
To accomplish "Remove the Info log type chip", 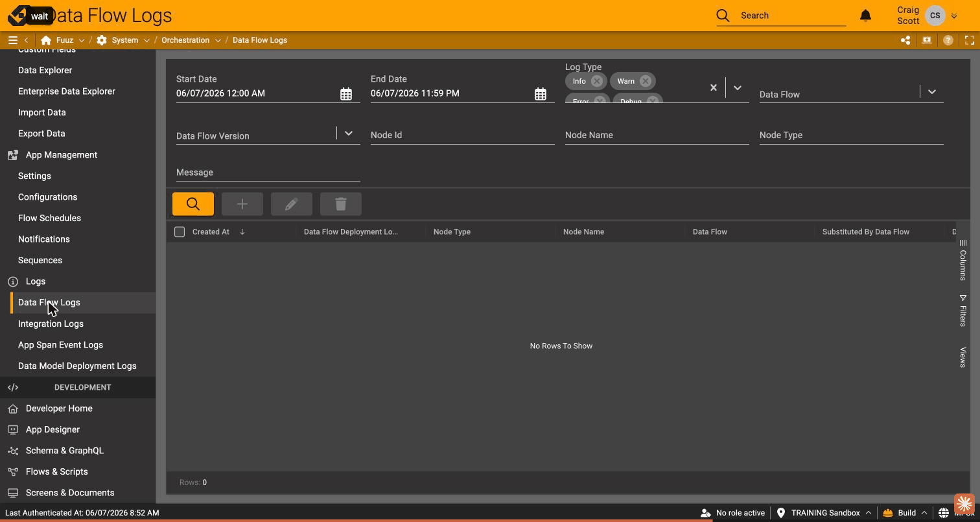I will click(x=597, y=81).
